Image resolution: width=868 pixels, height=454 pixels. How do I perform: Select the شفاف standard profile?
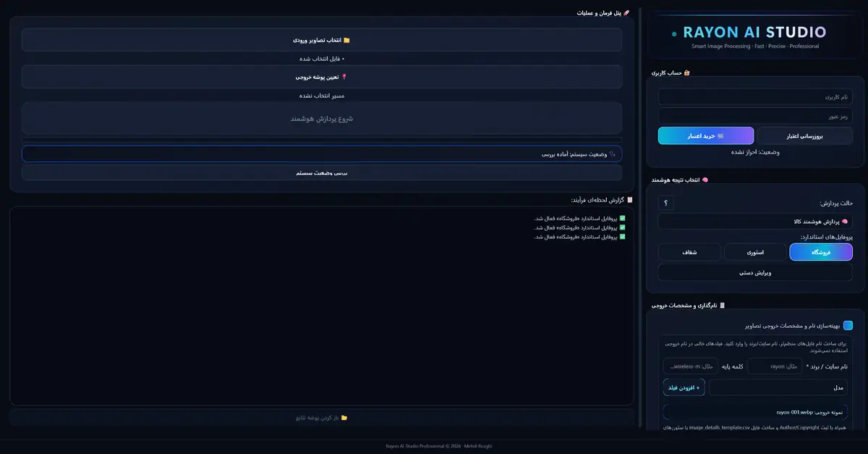(689, 252)
